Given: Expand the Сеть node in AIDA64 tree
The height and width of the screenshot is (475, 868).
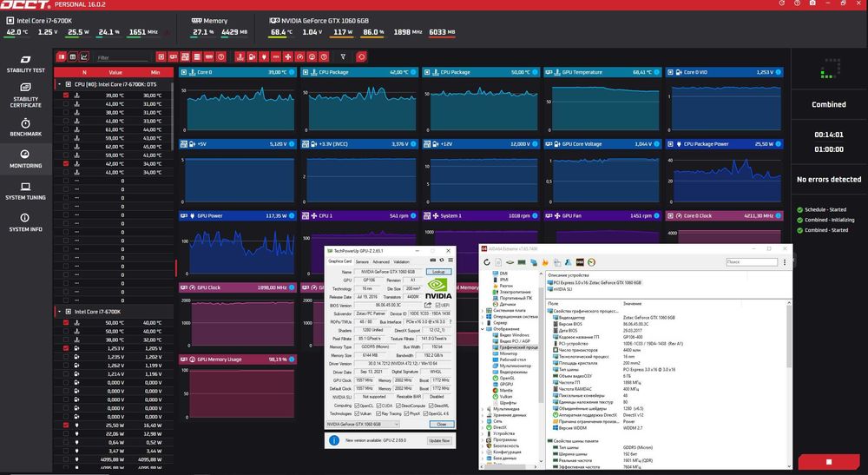Looking at the screenshot, I should pos(483,421).
